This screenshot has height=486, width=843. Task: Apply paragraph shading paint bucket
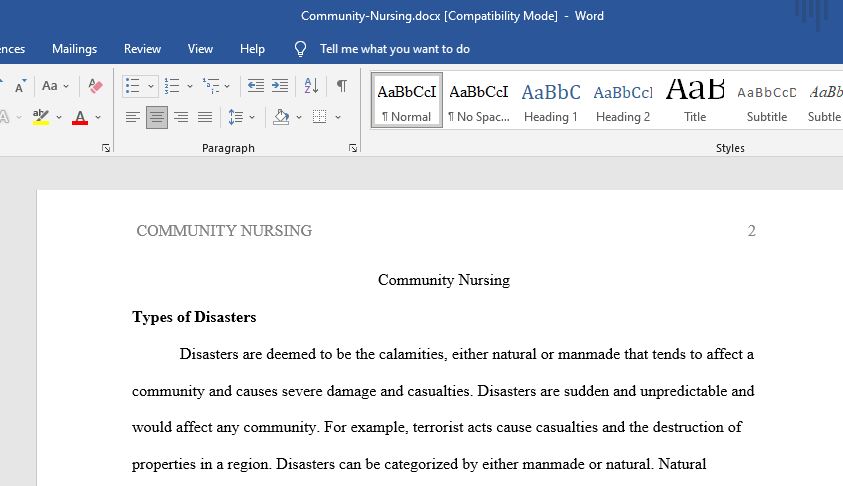tap(281, 117)
